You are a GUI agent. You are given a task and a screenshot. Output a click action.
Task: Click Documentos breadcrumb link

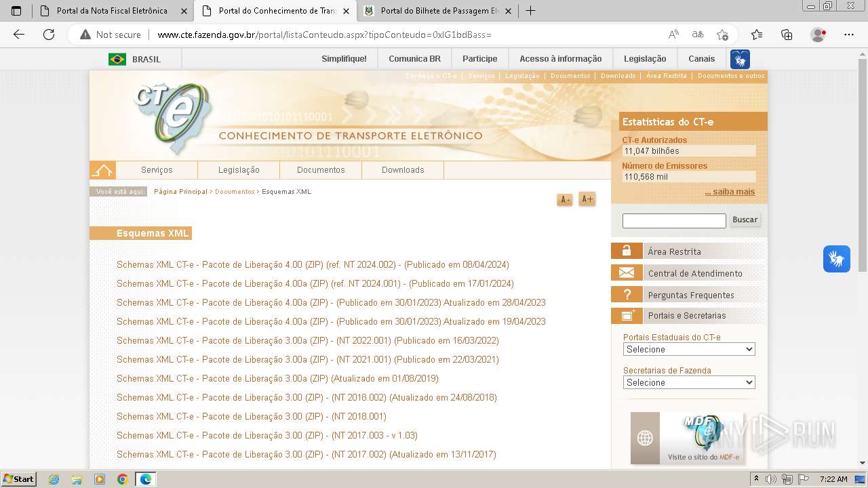click(x=235, y=192)
